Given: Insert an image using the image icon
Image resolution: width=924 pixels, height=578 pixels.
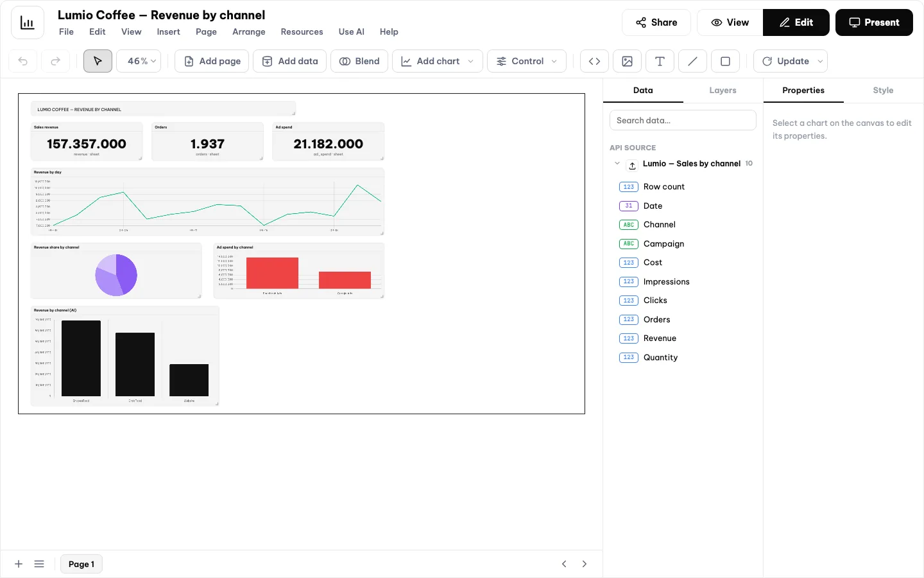Looking at the screenshot, I should [x=628, y=61].
